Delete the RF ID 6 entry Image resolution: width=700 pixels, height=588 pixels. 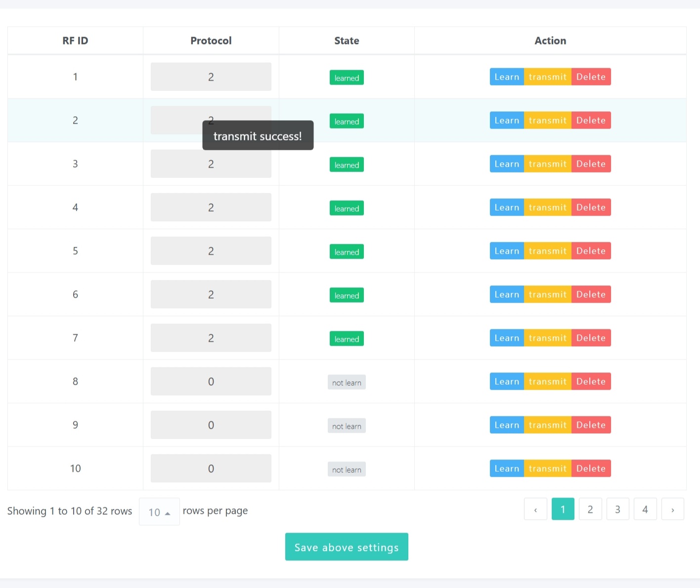(x=591, y=294)
